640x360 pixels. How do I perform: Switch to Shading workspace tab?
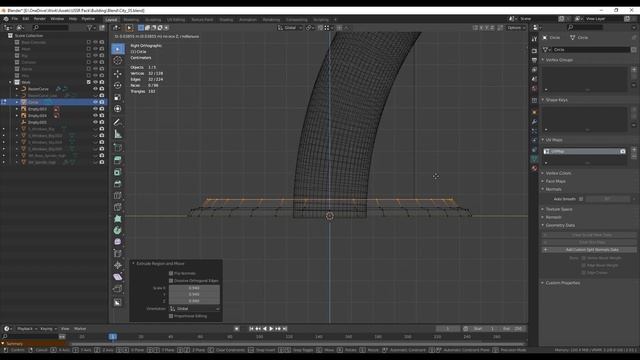(x=226, y=20)
